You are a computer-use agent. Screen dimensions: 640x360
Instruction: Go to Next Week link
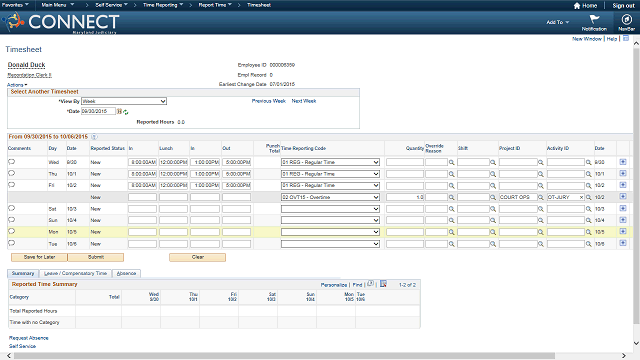[x=304, y=101]
